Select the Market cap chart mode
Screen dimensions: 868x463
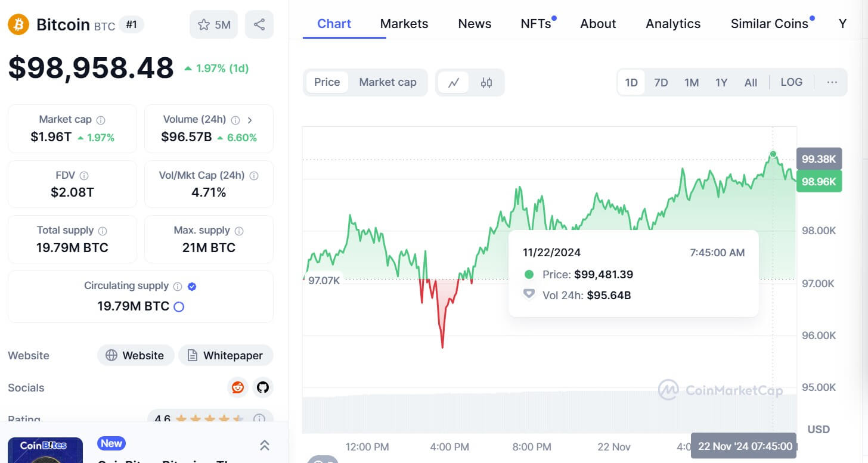tap(387, 82)
